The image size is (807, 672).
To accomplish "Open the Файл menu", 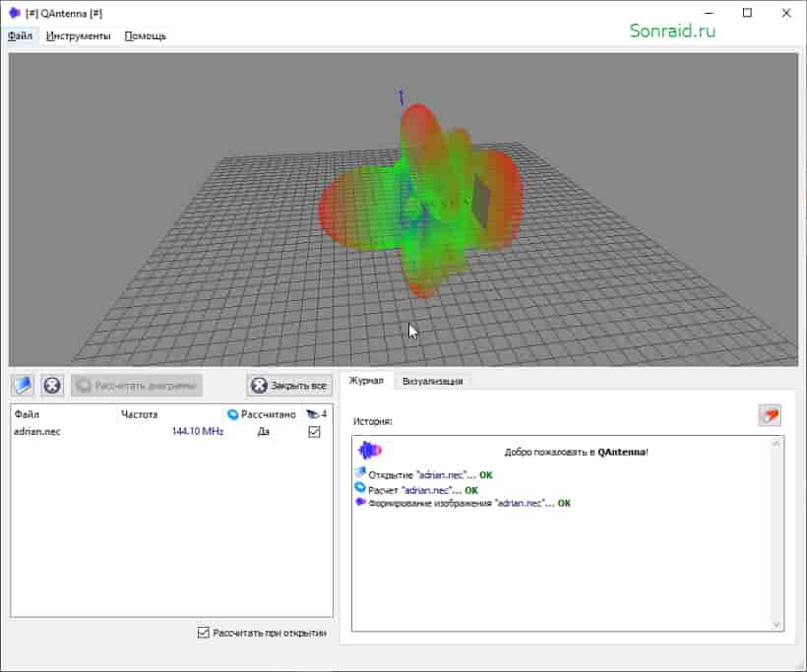I will pos(20,36).
